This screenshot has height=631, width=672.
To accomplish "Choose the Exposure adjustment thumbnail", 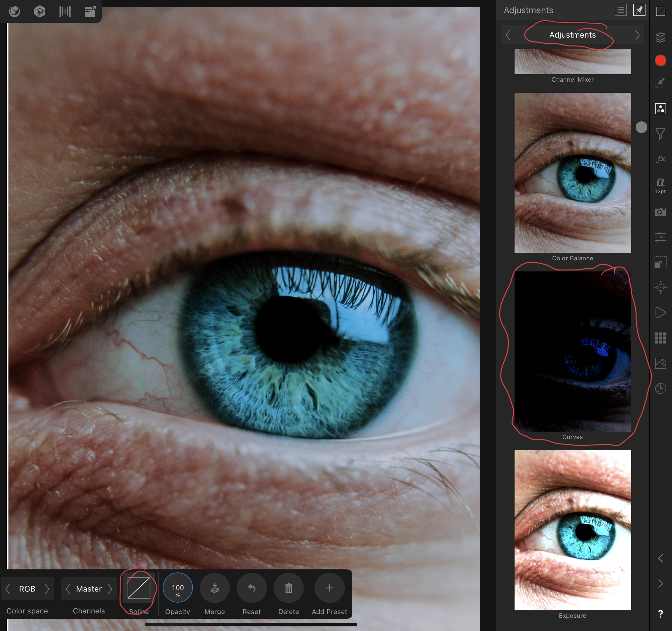I will pos(573,530).
